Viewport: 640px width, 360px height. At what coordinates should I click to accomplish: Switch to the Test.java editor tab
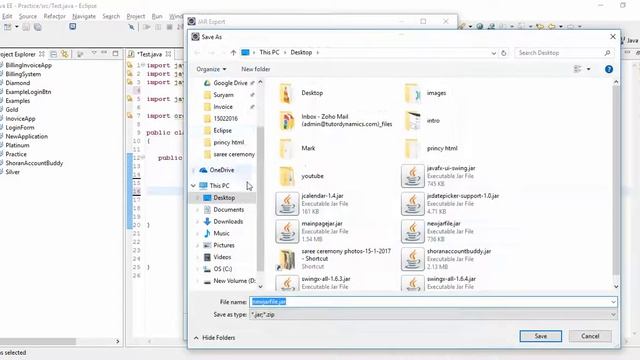click(149, 54)
